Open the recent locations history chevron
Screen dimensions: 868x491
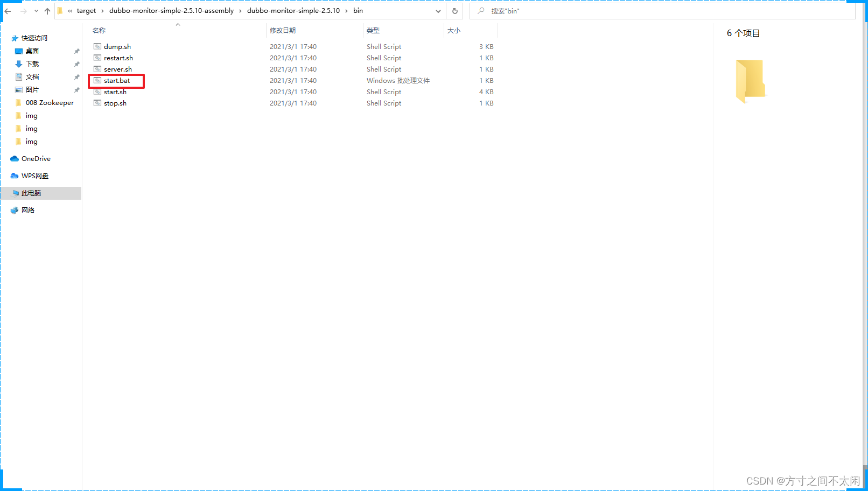(36, 11)
